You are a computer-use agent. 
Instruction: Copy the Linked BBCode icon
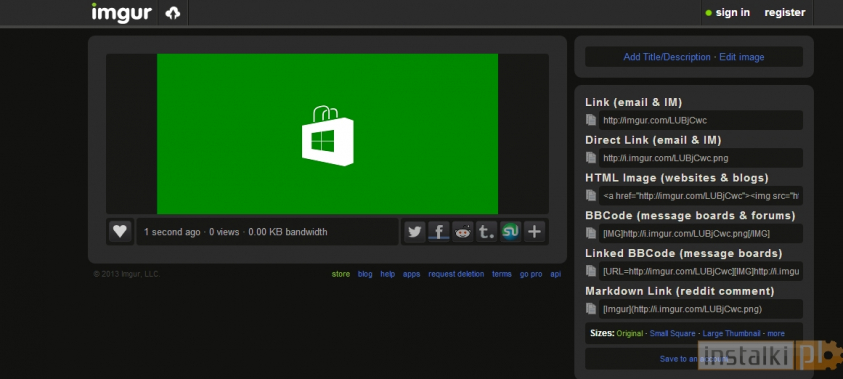click(591, 271)
